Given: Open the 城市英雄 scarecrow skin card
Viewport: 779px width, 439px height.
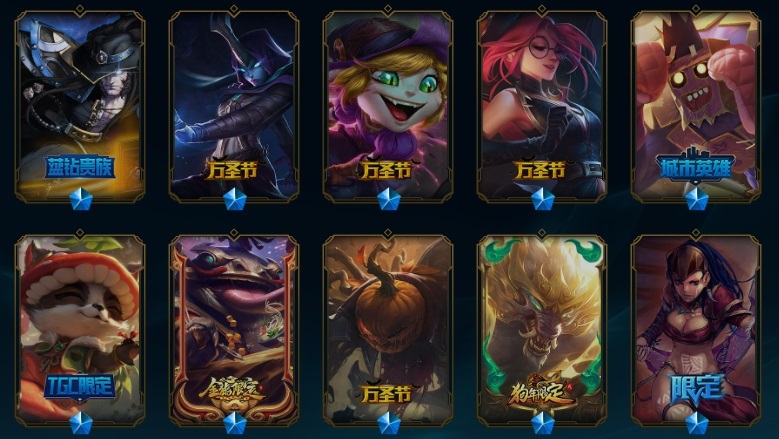Looking at the screenshot, I should click(x=696, y=106).
